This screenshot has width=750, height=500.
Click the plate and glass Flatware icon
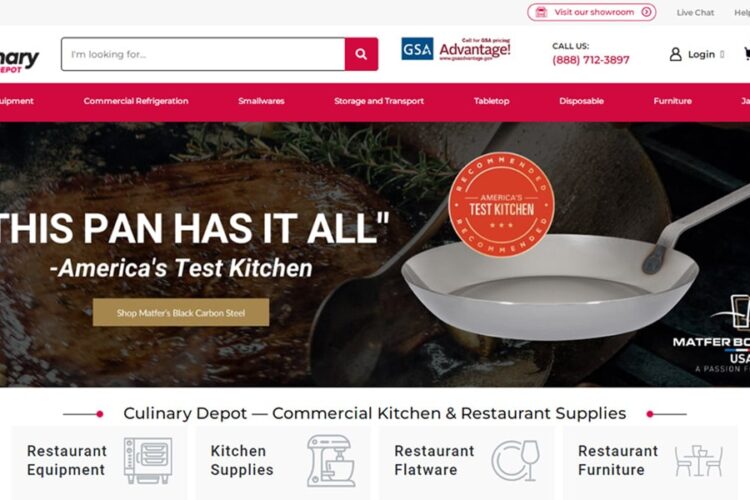tap(516, 460)
